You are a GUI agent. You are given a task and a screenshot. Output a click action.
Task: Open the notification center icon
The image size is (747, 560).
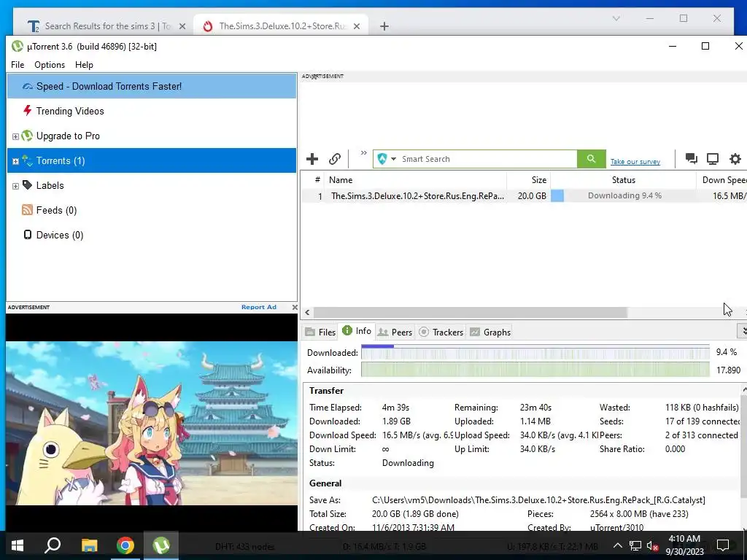click(723, 545)
